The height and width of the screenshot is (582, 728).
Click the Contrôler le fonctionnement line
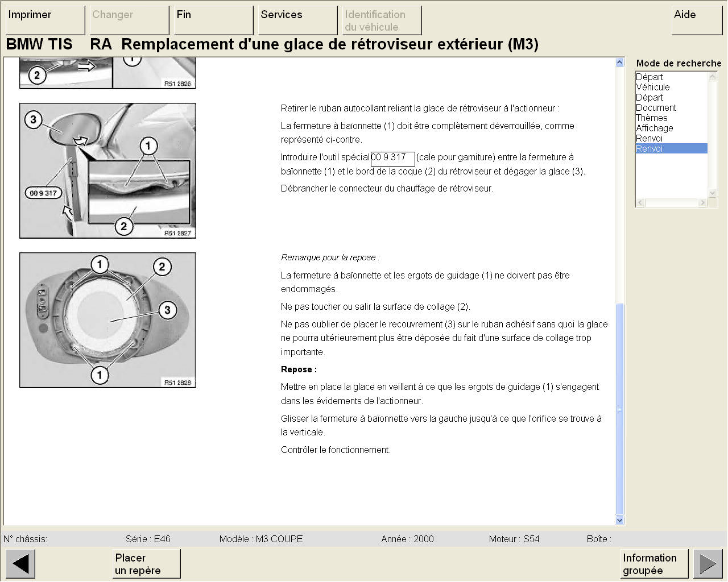[x=336, y=450]
